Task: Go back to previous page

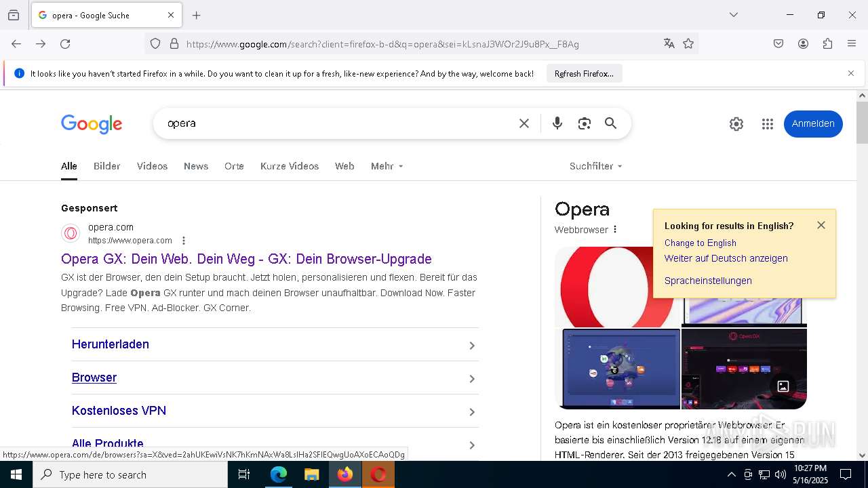Action: point(16,44)
